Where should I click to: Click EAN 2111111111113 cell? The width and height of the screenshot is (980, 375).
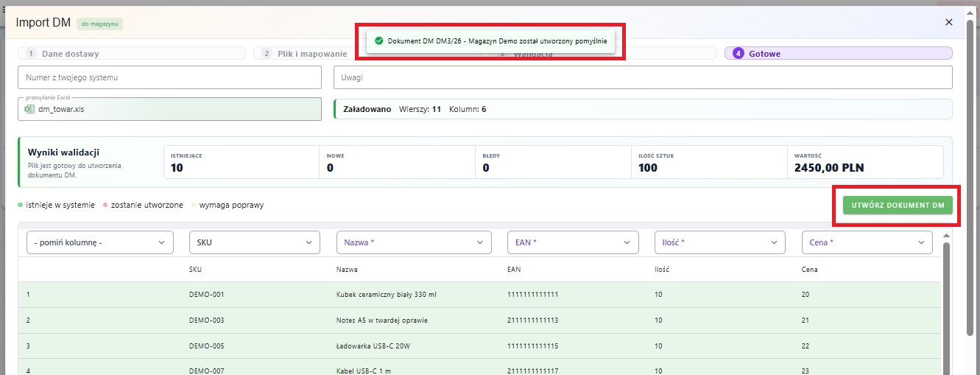533,320
